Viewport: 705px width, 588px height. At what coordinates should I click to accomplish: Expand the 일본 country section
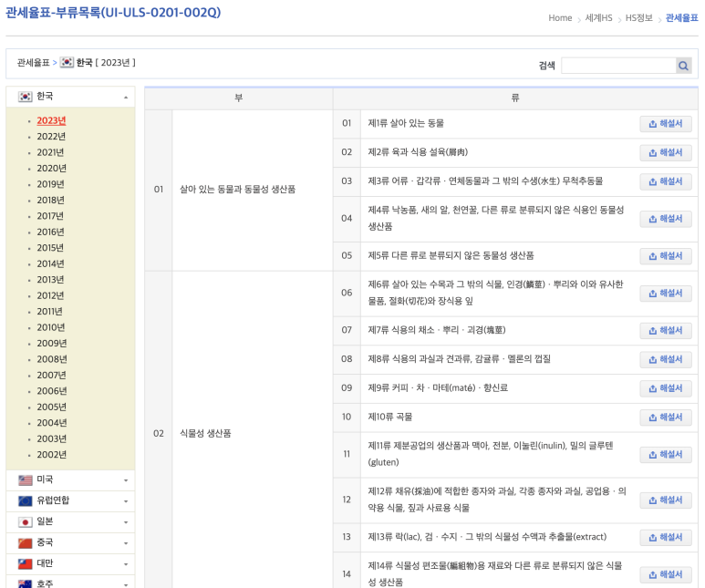(x=70, y=522)
